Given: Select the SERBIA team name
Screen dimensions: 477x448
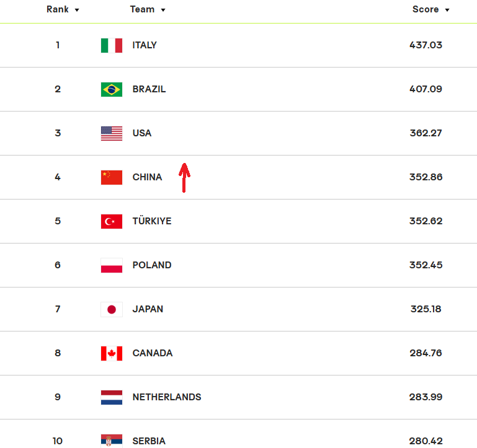Looking at the screenshot, I should (x=149, y=441).
